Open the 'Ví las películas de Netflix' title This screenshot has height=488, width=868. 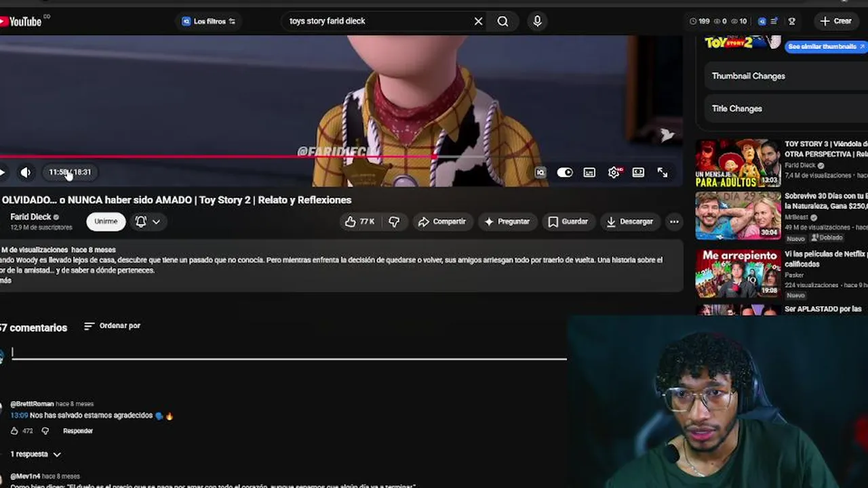(x=826, y=259)
